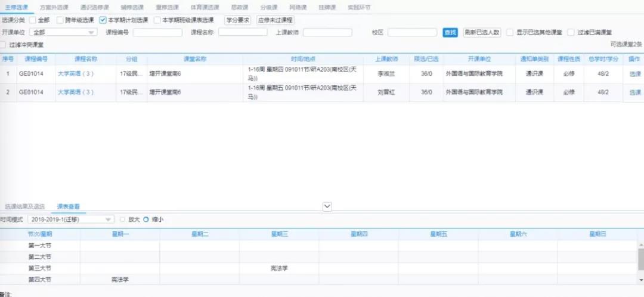Uncheck the 本学期计划选课 checkbox
This screenshot has height=297, width=644.
point(103,20)
